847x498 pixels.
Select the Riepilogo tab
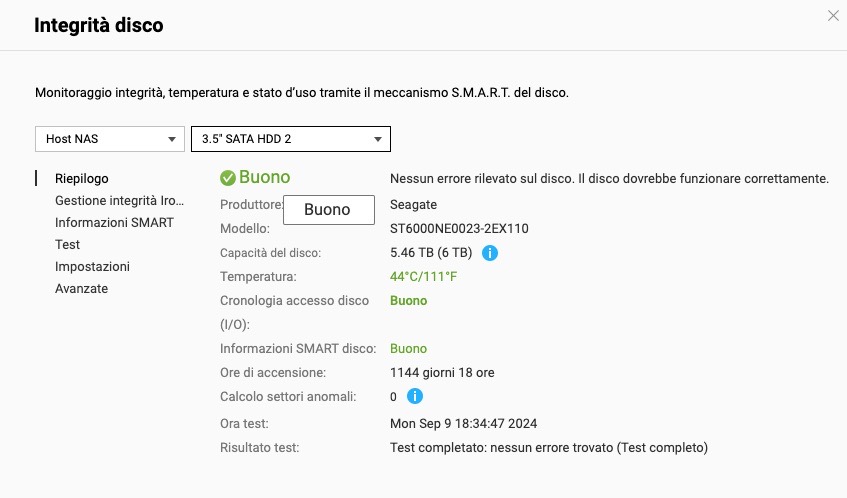82,178
